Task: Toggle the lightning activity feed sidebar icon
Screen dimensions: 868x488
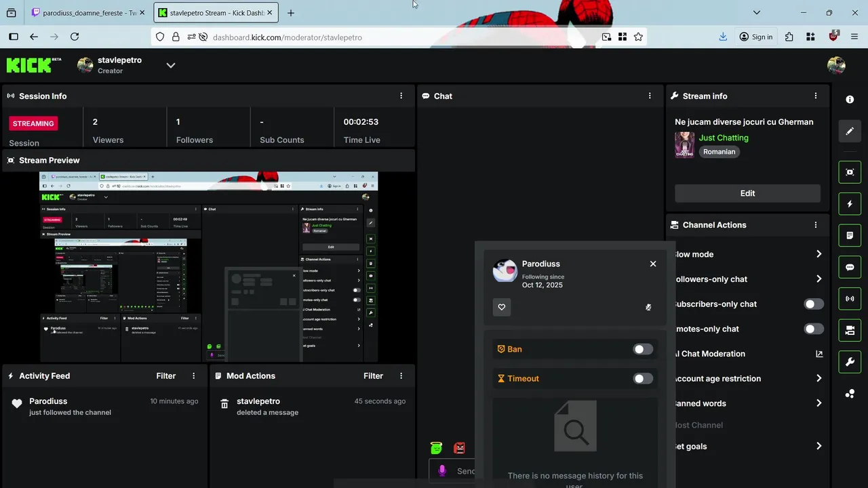Action: [x=850, y=203]
